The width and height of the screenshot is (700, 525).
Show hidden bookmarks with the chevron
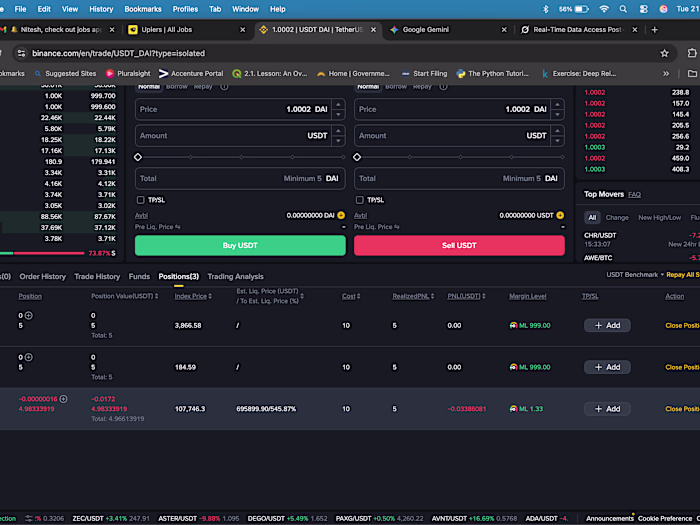point(666,74)
